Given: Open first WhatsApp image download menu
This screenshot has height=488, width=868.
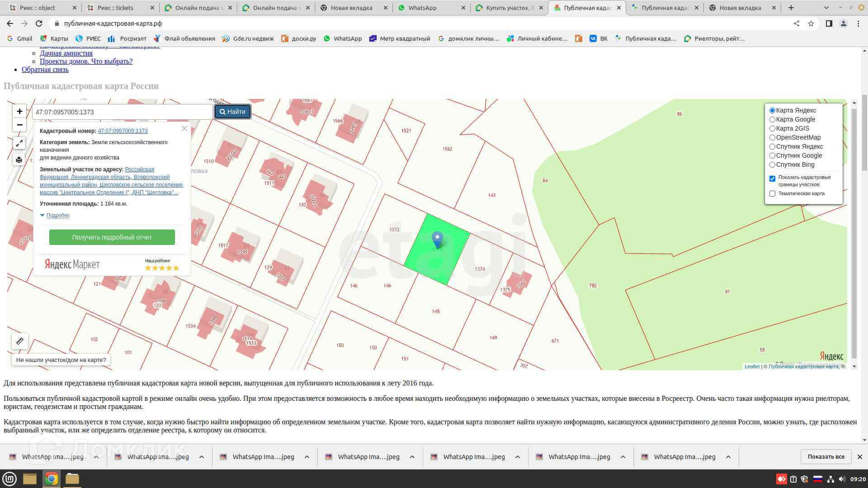Looking at the screenshot, I should point(96,457).
